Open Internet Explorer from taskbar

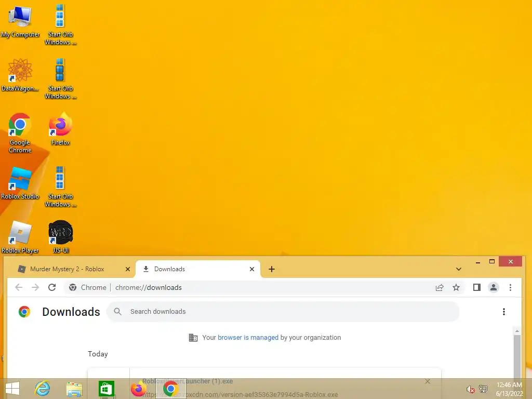tap(43, 389)
